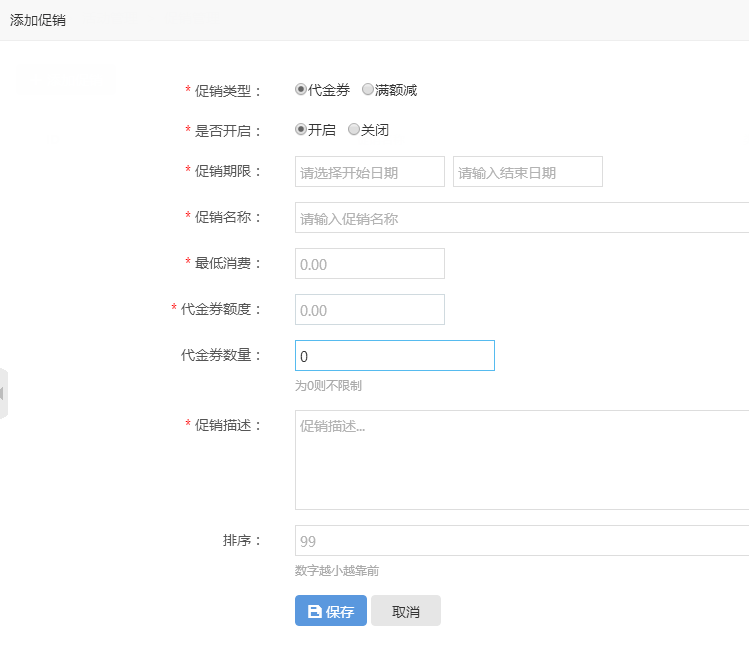This screenshot has width=749, height=667.
Task: Click the 代金券数量 voucher quantity field
Action: (x=395, y=355)
